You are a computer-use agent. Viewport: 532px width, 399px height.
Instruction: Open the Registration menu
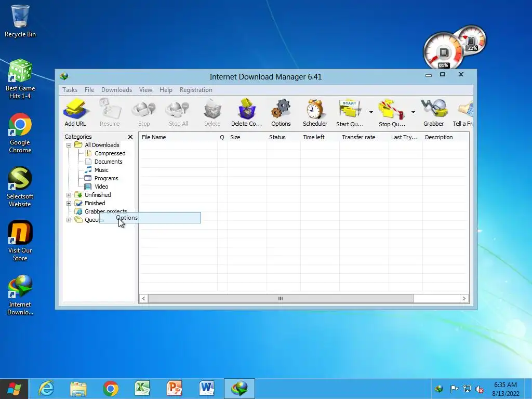click(196, 90)
